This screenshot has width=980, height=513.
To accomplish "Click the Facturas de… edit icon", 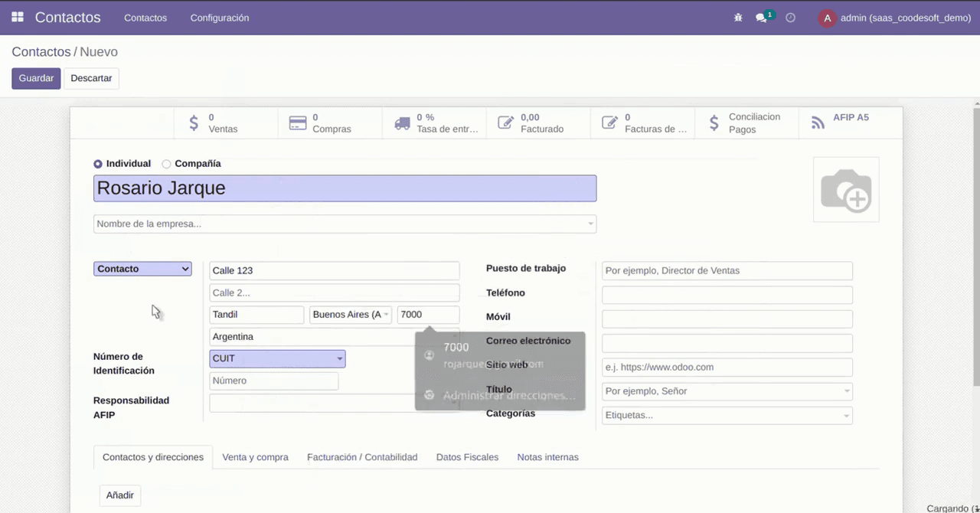I will point(610,123).
